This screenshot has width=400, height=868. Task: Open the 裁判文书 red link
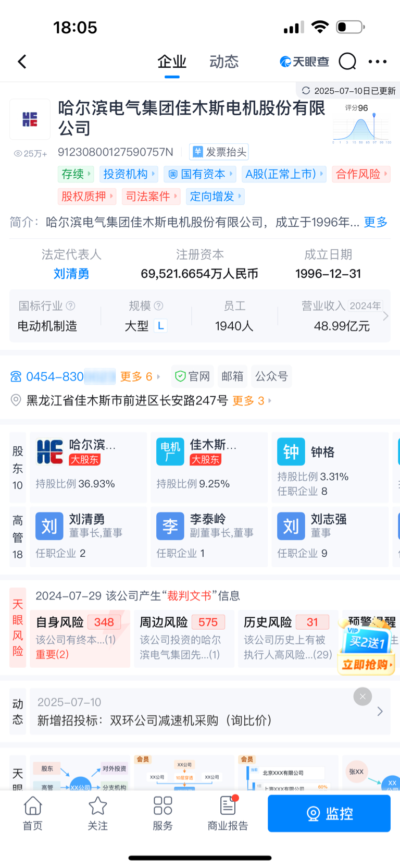coord(190,595)
